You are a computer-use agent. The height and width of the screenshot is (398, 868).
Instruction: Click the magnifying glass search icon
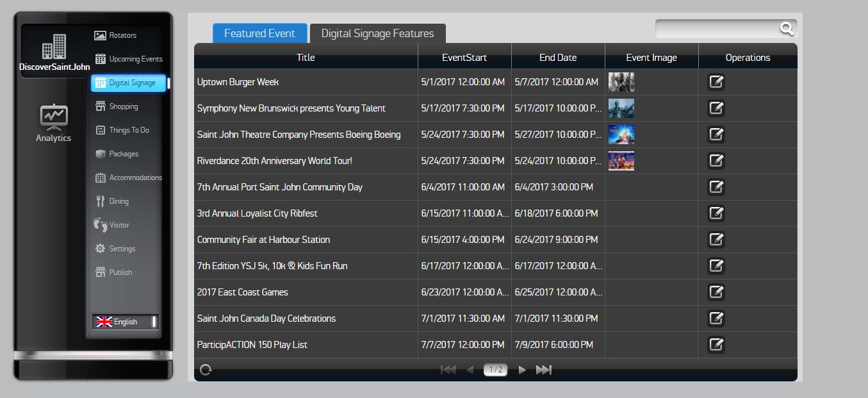pos(787,28)
